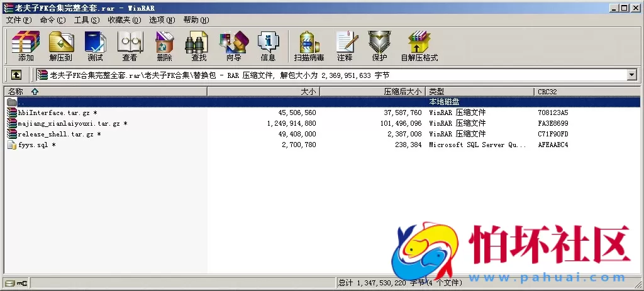Screen dimensions: 644x291
Task: Click the hbiInterface.tar.gz archive icon
Action: click(x=12, y=113)
